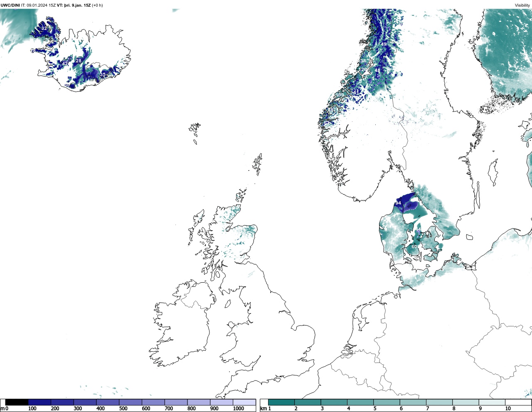This screenshot has width=532, height=412.
Task: Click the '32' value in northwest Iceland
Action: coord(44,28)
